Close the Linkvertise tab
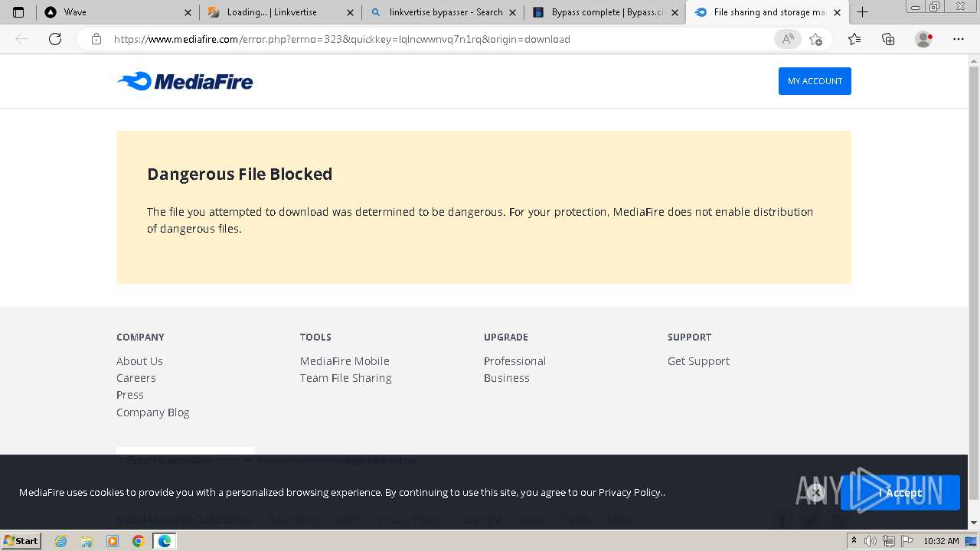The image size is (980, 551). 350,12
